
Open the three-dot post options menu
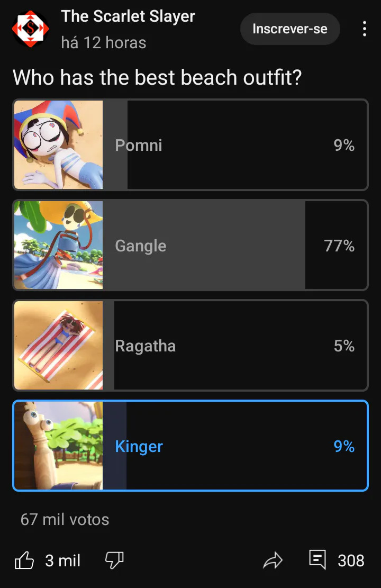(365, 29)
